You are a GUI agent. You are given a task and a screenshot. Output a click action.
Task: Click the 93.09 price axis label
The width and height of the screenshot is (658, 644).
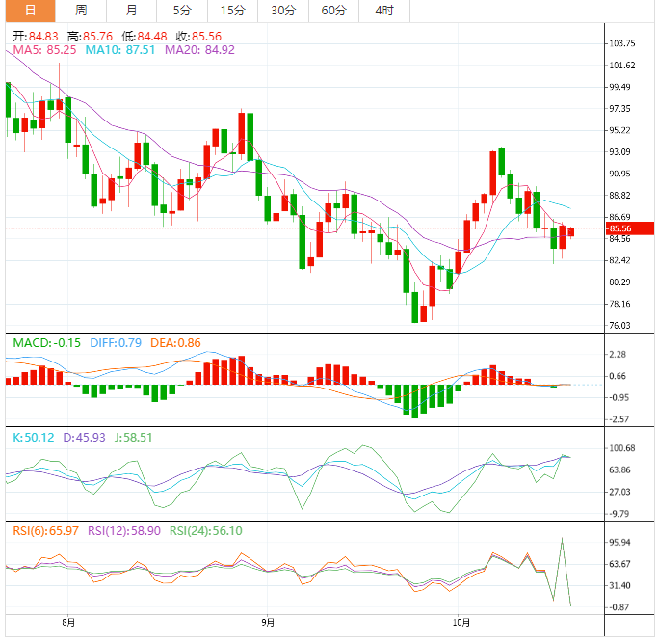coord(619,152)
